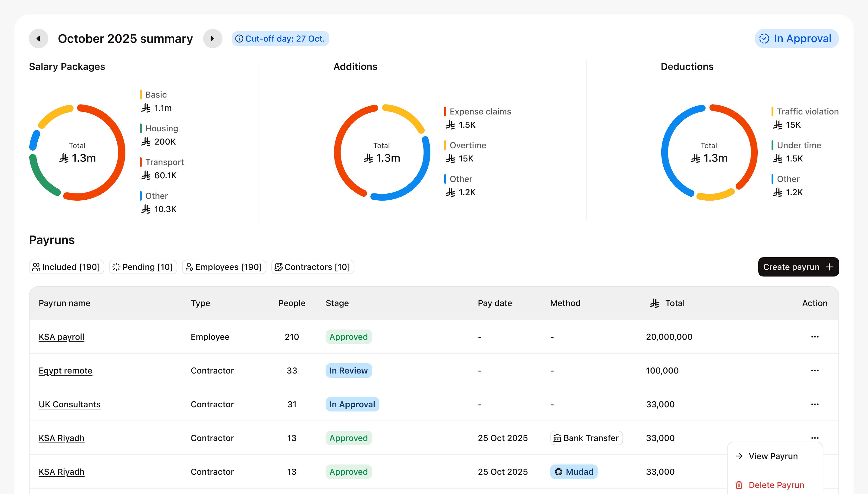
Task: Open the UK Consultants three-dot actions menu
Action: pyautogui.click(x=815, y=404)
